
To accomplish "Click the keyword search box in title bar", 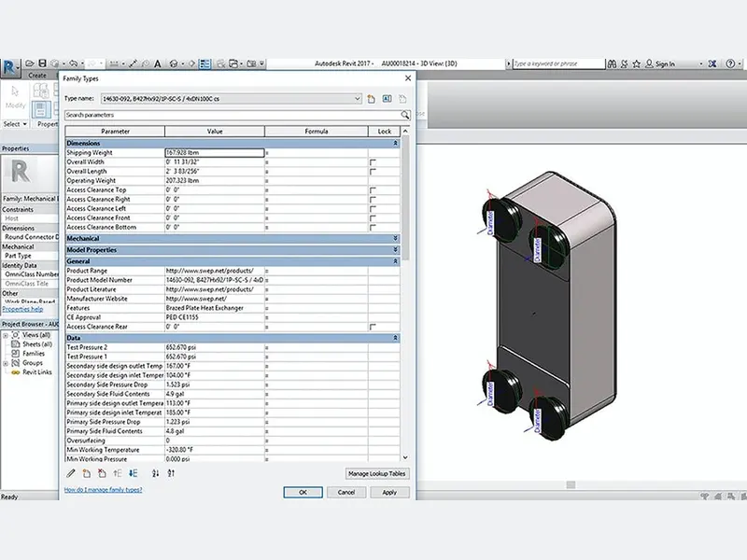I will tap(558, 63).
